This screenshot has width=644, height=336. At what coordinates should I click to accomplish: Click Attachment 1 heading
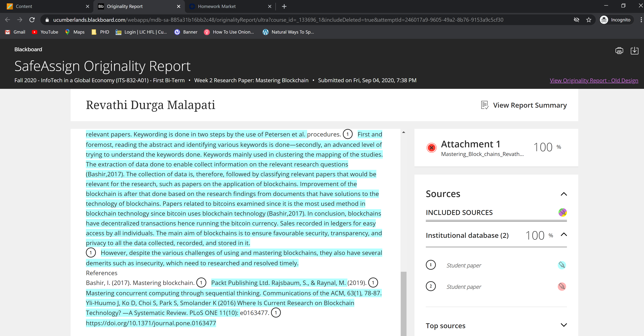click(x=471, y=144)
